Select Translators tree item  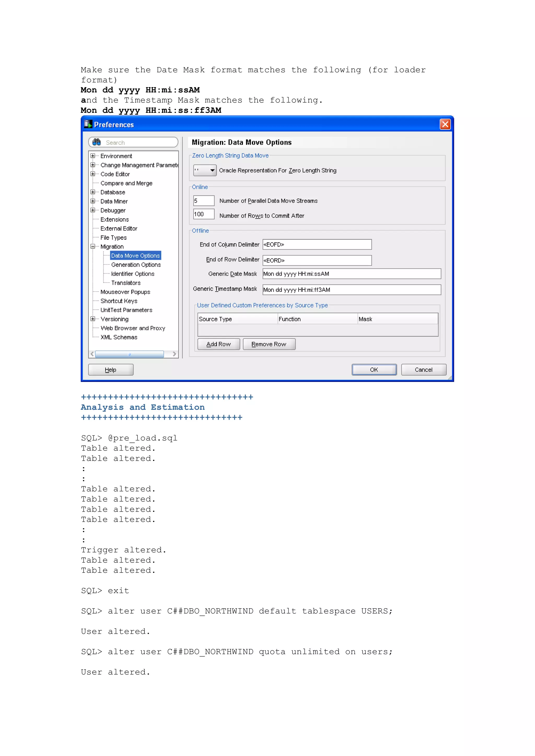pyautogui.click(x=126, y=283)
